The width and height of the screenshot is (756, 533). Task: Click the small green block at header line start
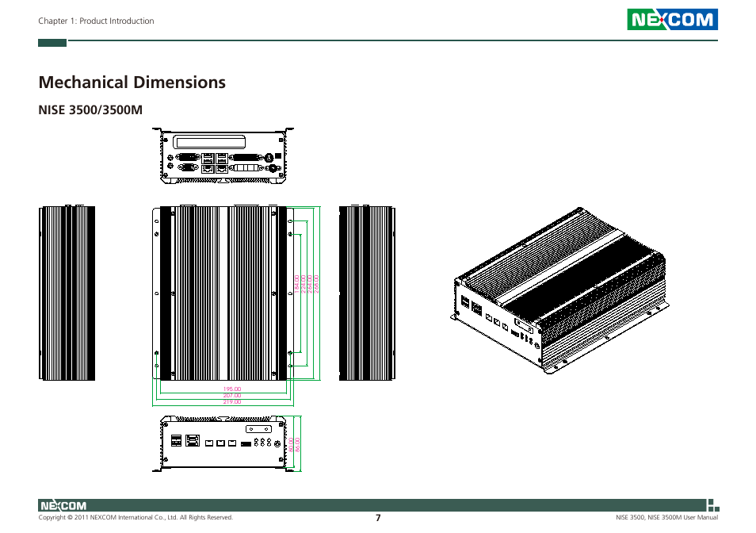coord(52,43)
